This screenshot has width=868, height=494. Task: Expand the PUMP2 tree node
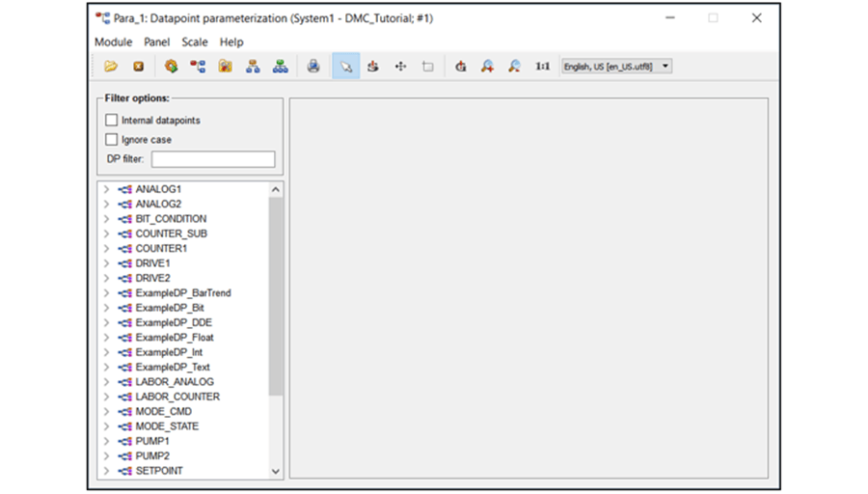tap(106, 455)
